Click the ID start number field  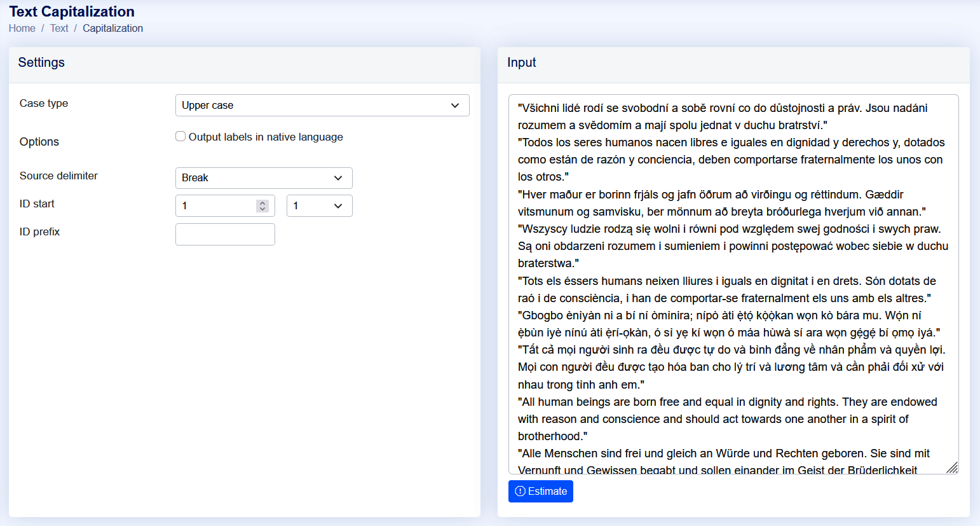click(x=225, y=206)
